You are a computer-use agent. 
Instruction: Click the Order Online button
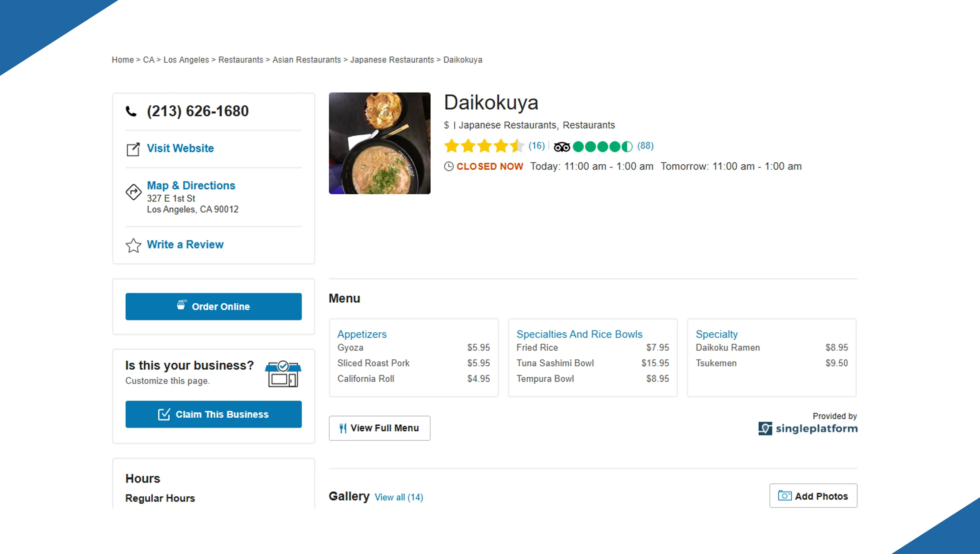(213, 307)
